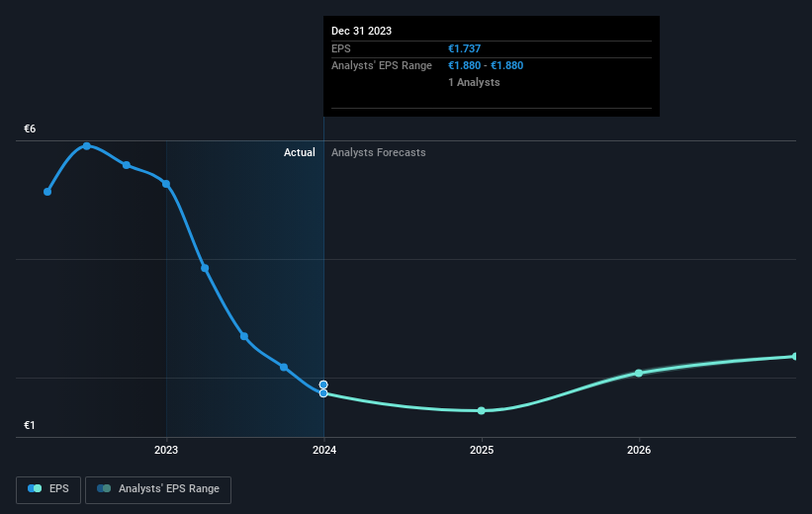Screen dimensions: 812x514
Task: Click the 2024 x-axis label
Action: (x=324, y=450)
